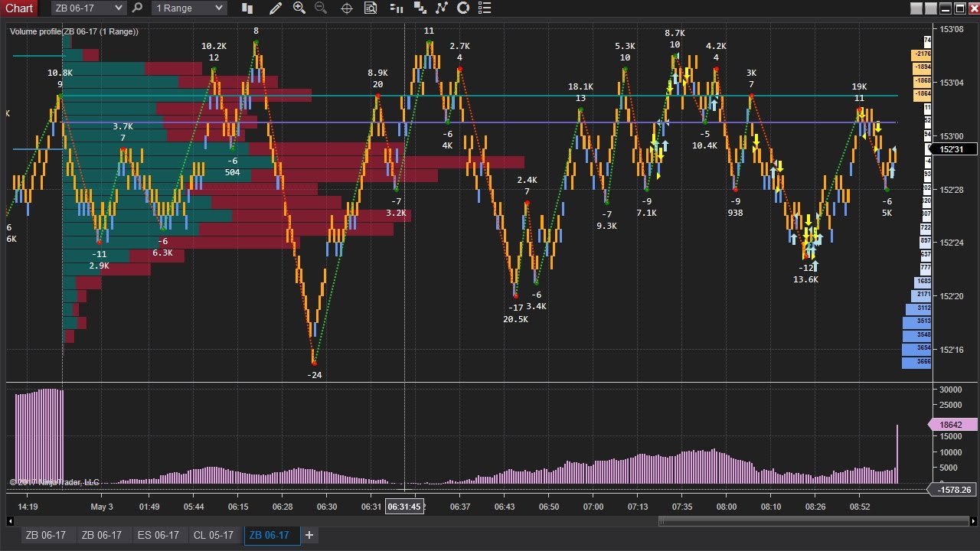Screen dimensions: 980x551
Task: Minimize the chart window
Action: (x=945, y=8)
